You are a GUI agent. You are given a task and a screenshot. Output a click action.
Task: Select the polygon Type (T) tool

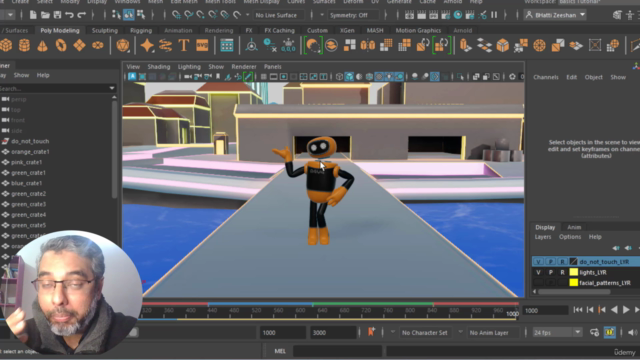pos(184,45)
